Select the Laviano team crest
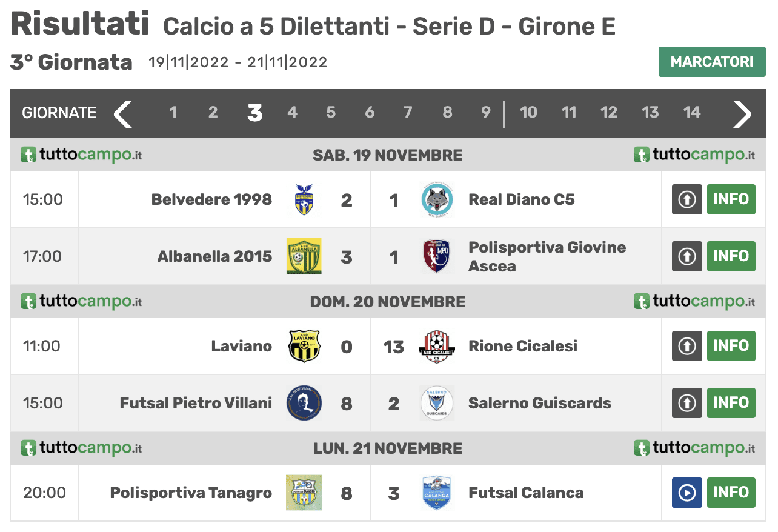The height and width of the screenshot is (532, 778). (x=304, y=346)
